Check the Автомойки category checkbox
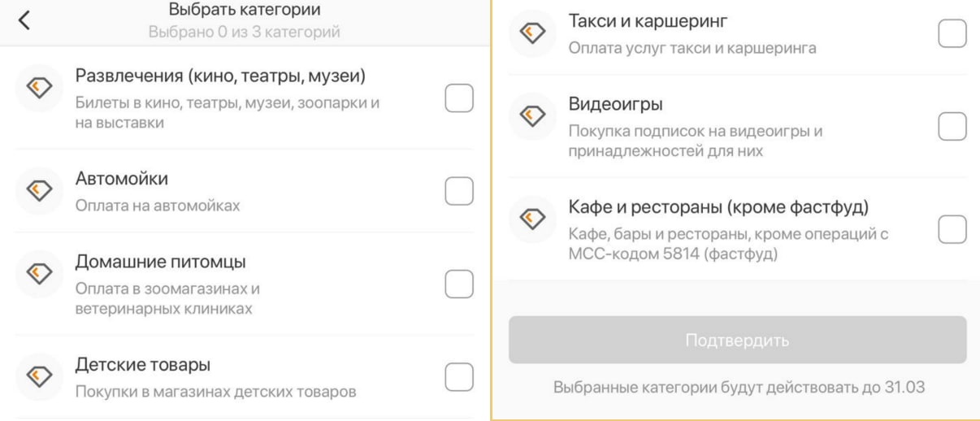Screen dimensions: 980x421 point(459,190)
